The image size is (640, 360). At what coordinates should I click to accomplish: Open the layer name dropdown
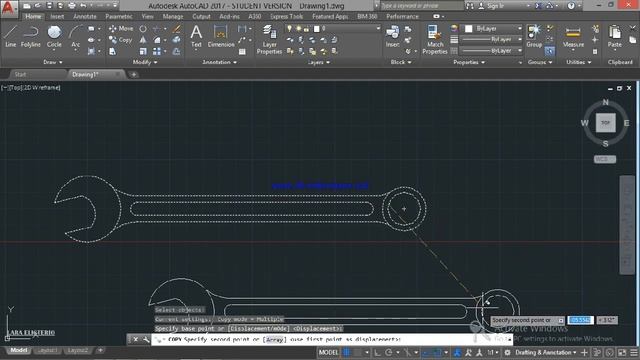pyautogui.click(x=378, y=28)
